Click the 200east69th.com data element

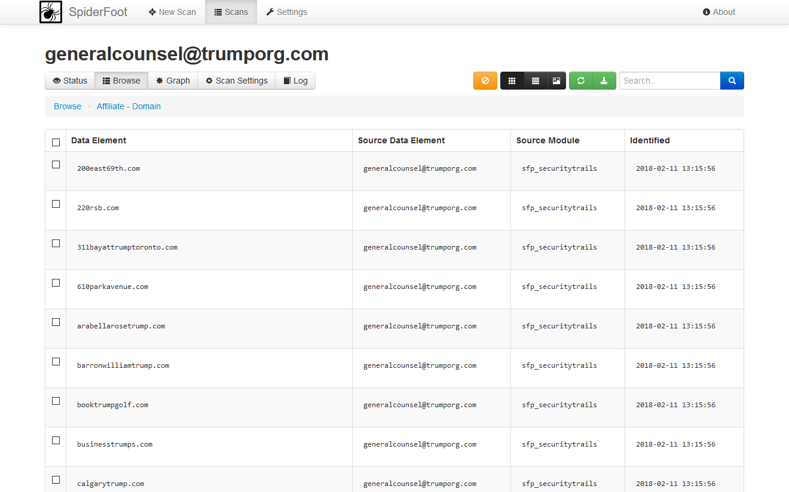tap(108, 169)
